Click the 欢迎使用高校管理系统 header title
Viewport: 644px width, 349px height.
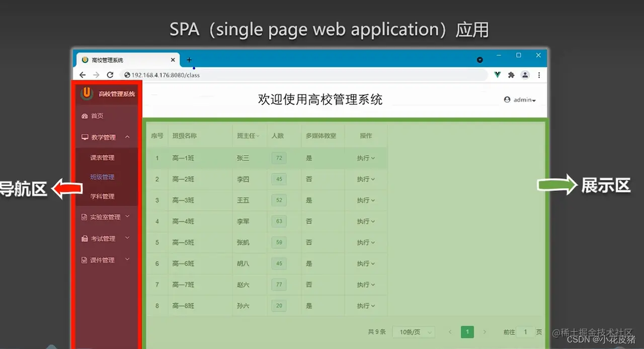(320, 99)
